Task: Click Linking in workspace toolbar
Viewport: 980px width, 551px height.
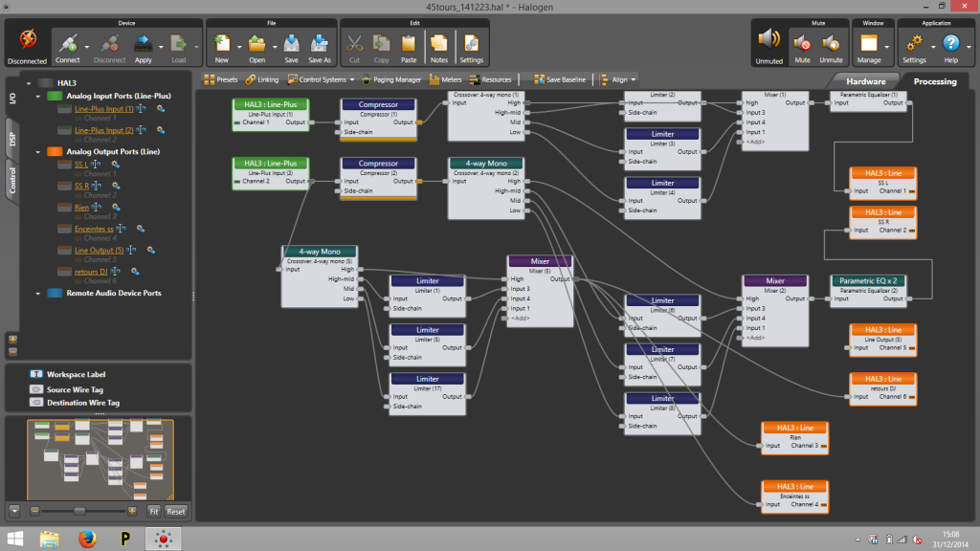Action: [262, 80]
